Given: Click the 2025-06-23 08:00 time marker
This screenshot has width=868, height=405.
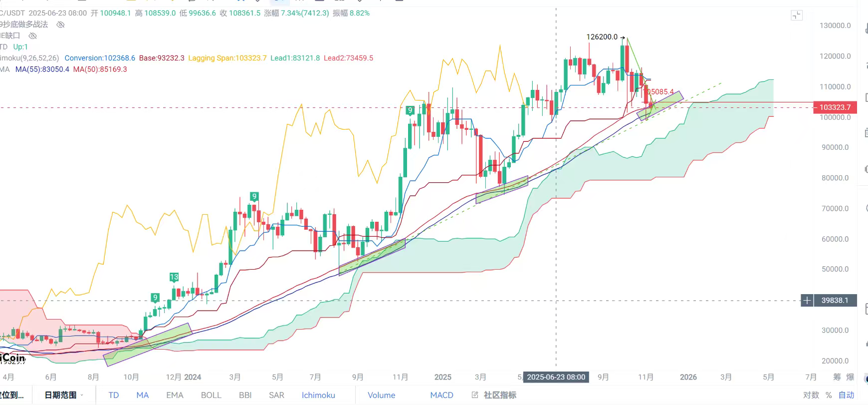Looking at the screenshot, I should click(556, 377).
